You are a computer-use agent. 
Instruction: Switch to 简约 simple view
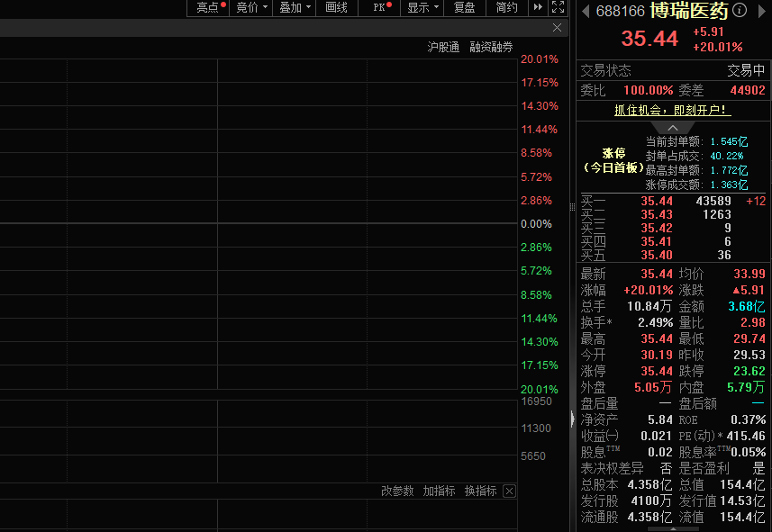tap(506, 7)
